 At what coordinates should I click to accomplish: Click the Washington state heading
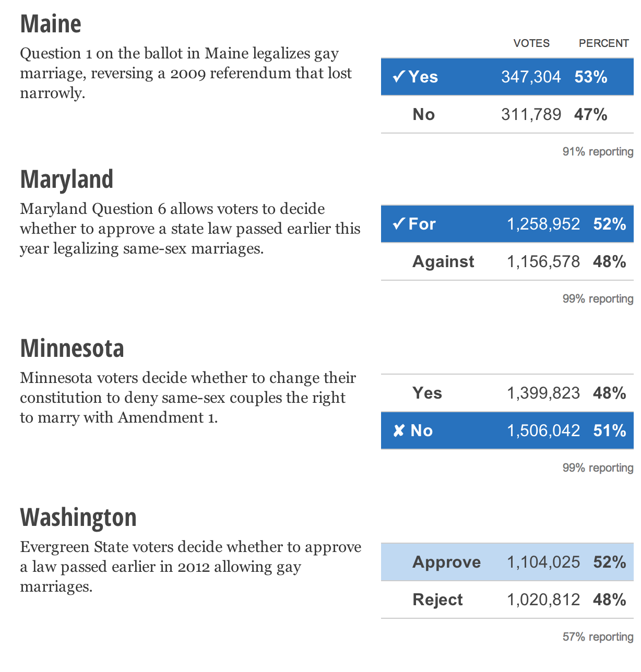pos(78,518)
